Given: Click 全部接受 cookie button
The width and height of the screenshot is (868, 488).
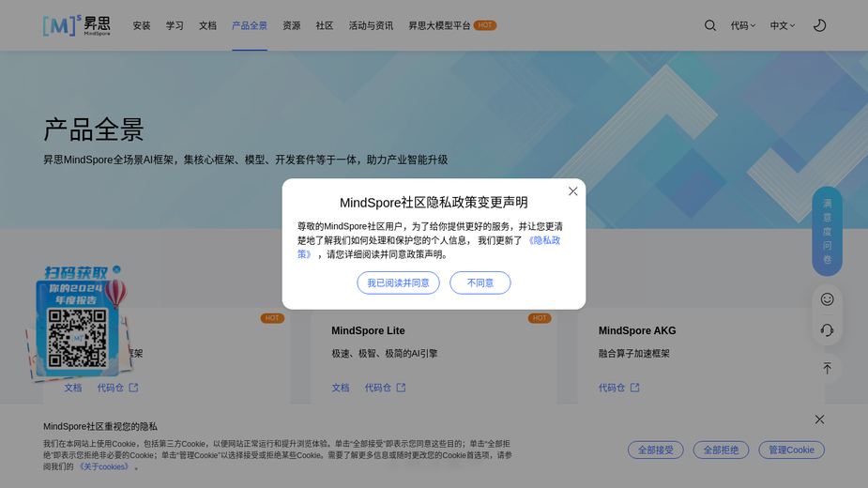Looking at the screenshot, I should tap(655, 450).
